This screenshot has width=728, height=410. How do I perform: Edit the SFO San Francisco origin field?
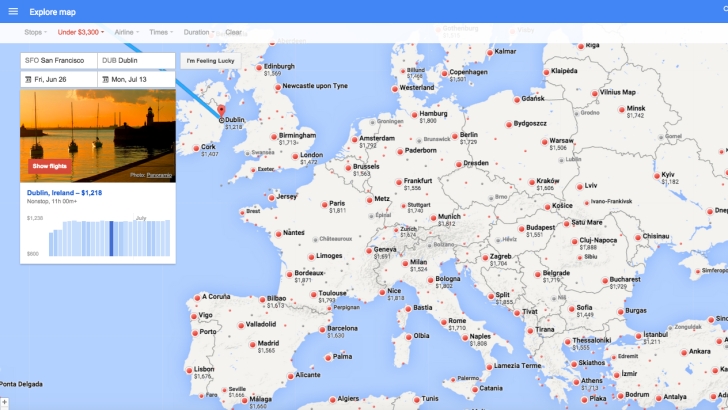[x=59, y=60]
